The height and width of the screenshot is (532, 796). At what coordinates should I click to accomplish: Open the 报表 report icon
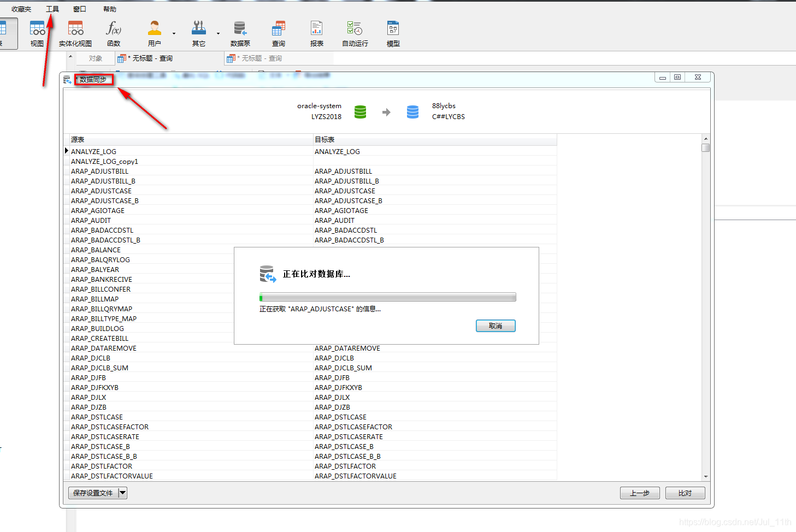317,34
